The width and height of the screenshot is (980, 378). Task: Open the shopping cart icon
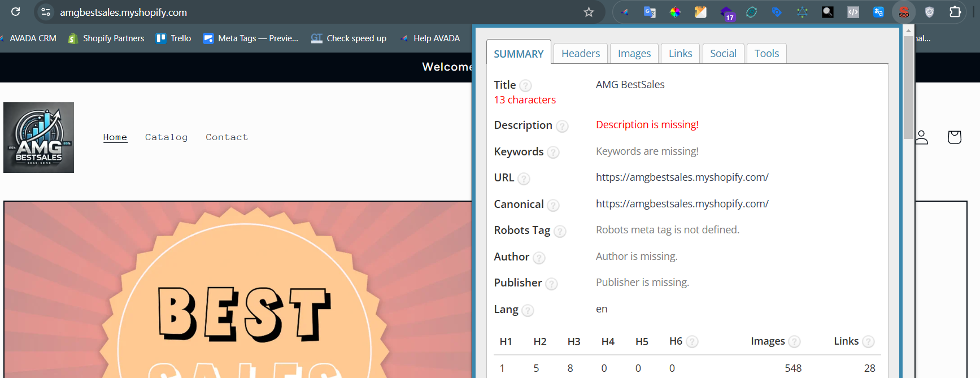[955, 137]
